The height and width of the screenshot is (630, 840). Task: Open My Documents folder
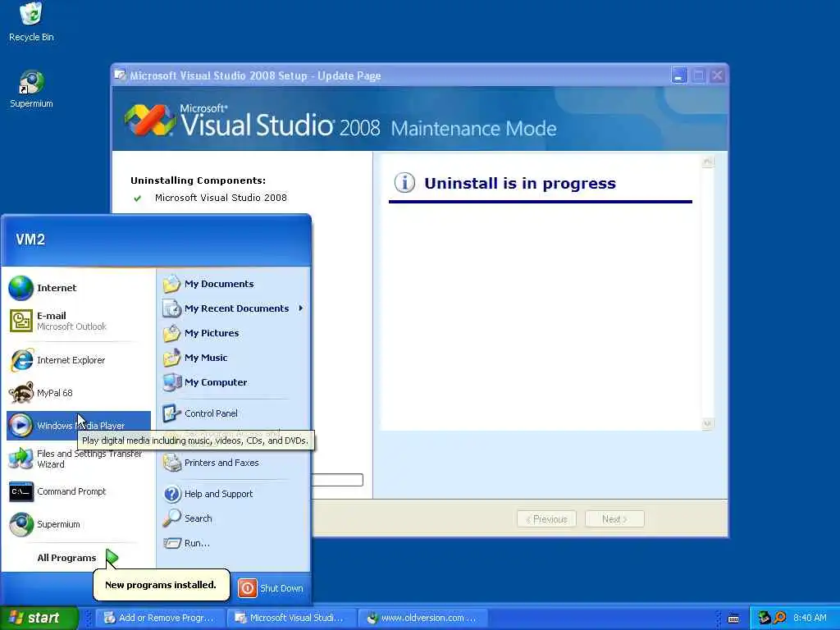pos(234,284)
